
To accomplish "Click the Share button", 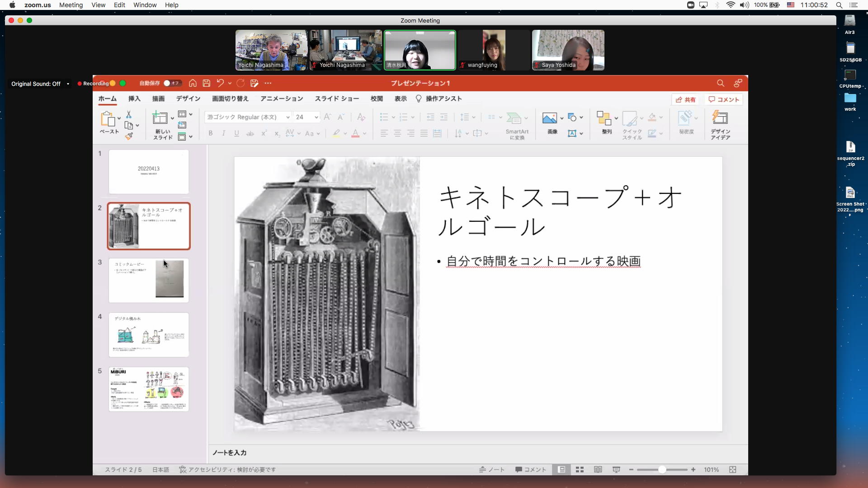I will (x=685, y=100).
